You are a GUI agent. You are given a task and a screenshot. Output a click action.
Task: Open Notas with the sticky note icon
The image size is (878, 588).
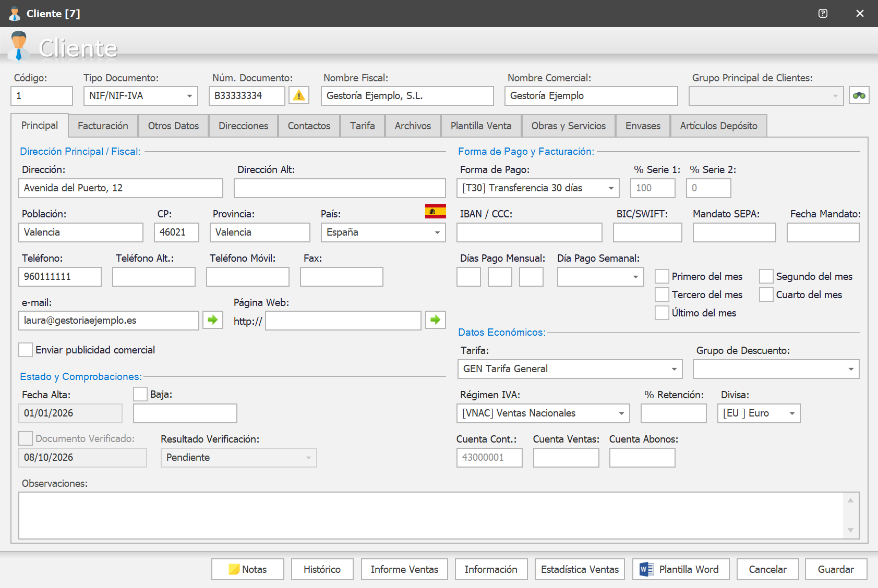(248, 569)
